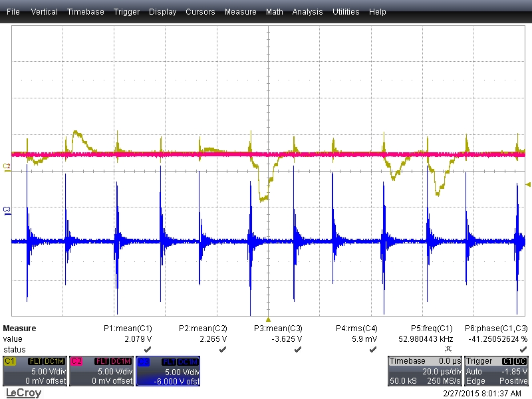Open the Trigger menu

pos(126,12)
